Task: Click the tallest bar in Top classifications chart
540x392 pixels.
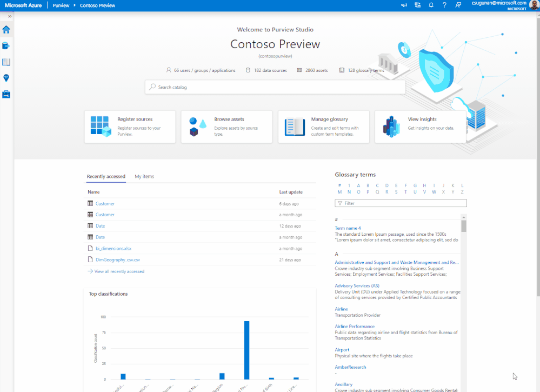Action: coord(246,350)
